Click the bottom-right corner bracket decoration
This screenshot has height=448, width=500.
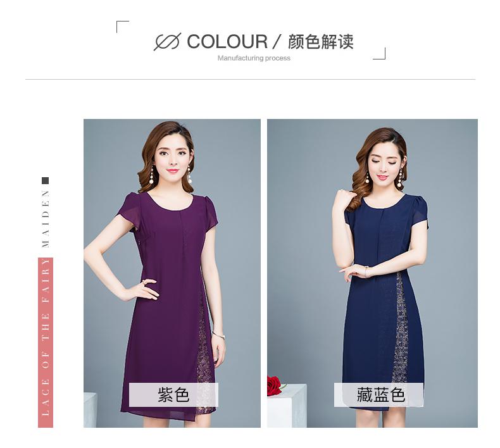[x=380, y=54]
